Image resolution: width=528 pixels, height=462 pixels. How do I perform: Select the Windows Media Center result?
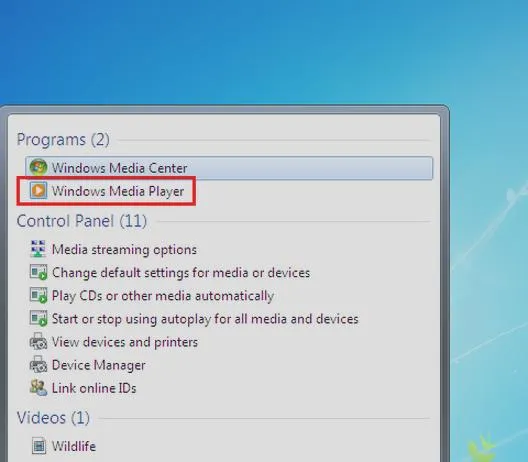click(229, 168)
